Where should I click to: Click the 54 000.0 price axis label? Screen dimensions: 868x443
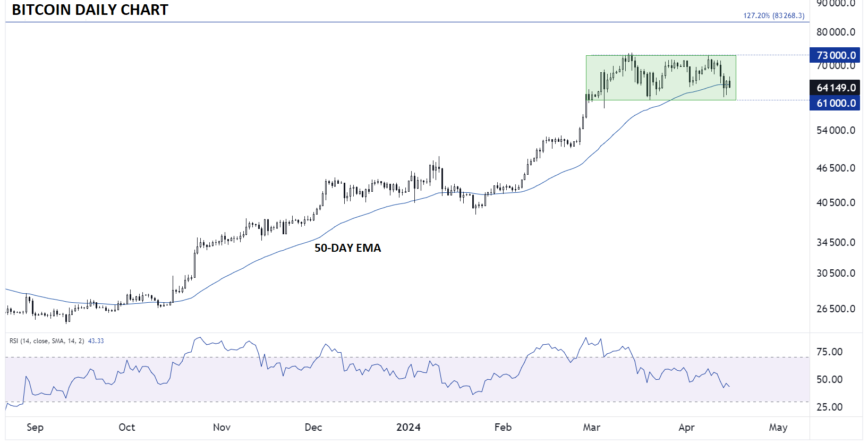tap(836, 130)
